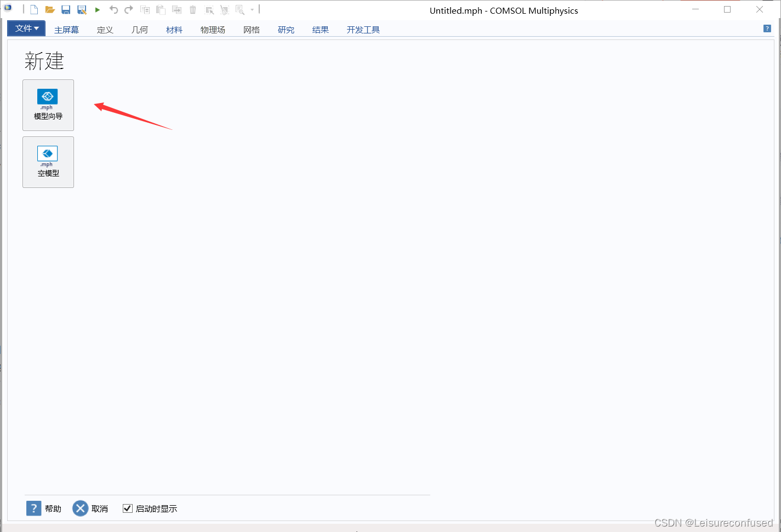This screenshot has width=781, height=532.
Task: Open the 研究 ribbon tab
Action: pos(286,30)
